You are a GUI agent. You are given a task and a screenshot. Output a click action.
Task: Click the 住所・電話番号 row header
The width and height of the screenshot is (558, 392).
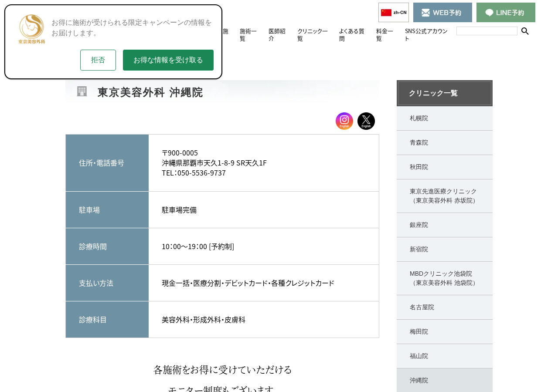107,163
